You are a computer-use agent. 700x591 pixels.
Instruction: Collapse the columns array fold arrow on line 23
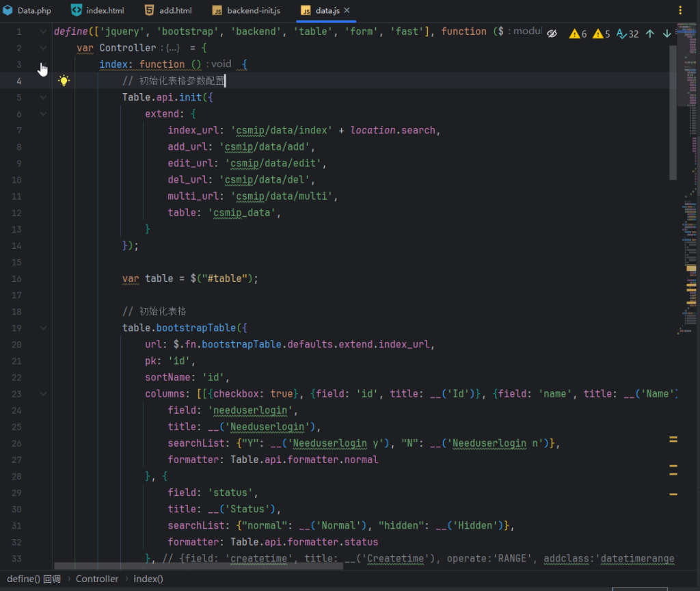click(44, 393)
